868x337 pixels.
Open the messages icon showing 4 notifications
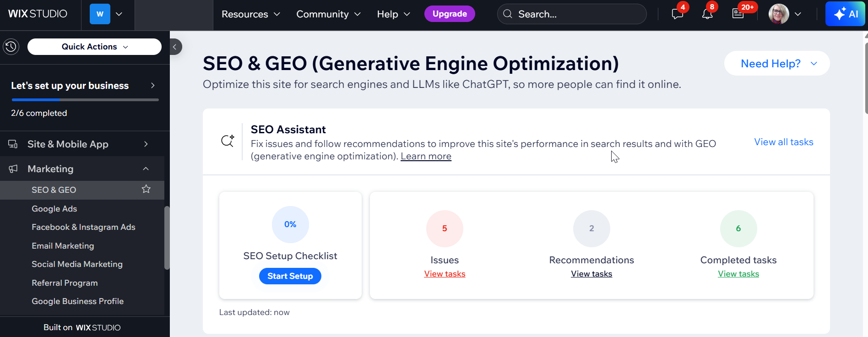point(678,14)
